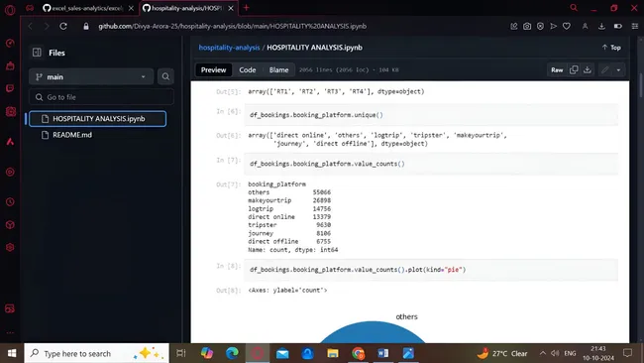Show hidden system tray icons chevron

click(x=543, y=353)
